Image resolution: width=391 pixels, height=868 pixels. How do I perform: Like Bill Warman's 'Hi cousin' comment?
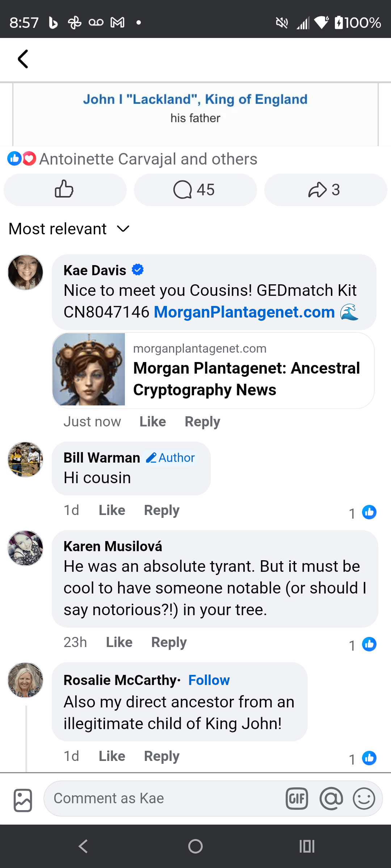tap(111, 510)
